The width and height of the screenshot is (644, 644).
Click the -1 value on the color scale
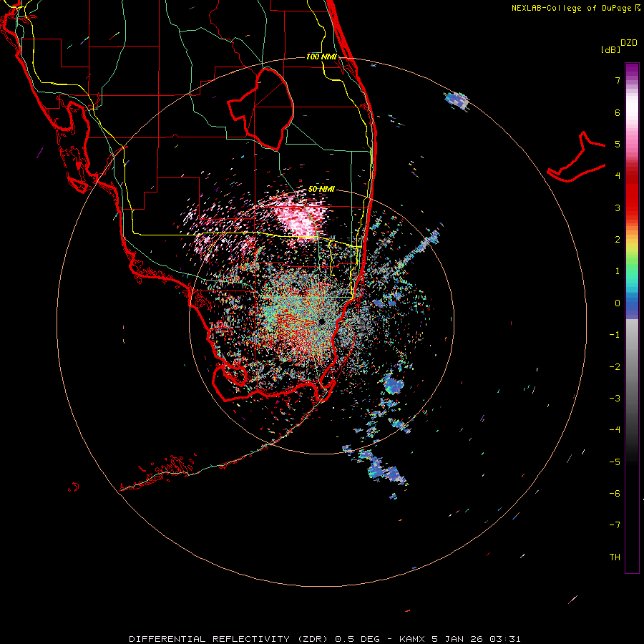(x=615, y=335)
